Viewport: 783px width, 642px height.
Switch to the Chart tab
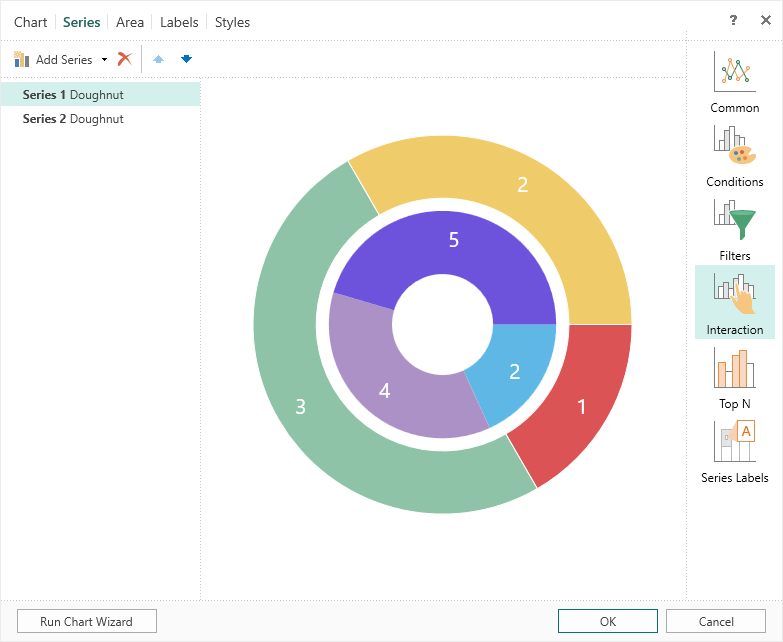point(30,22)
